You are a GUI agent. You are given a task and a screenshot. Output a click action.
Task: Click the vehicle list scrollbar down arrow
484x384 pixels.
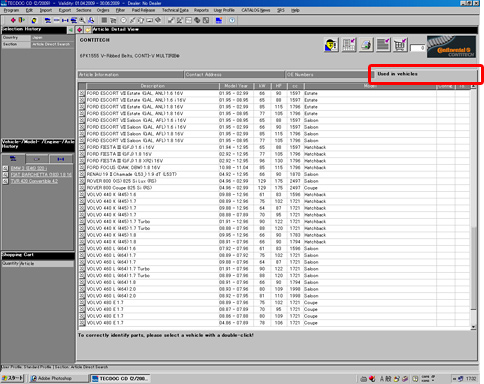tap(473, 327)
